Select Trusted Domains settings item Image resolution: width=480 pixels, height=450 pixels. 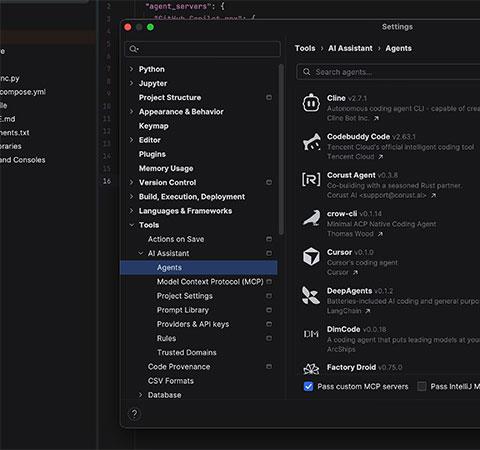pyautogui.click(x=187, y=352)
